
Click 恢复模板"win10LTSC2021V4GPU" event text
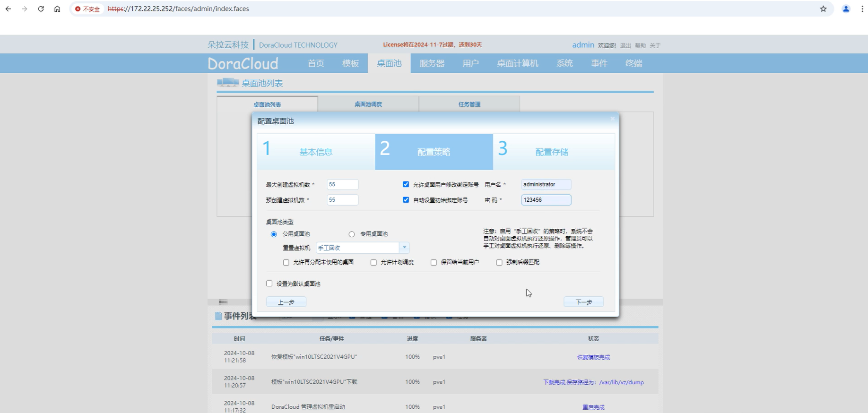[x=314, y=357]
